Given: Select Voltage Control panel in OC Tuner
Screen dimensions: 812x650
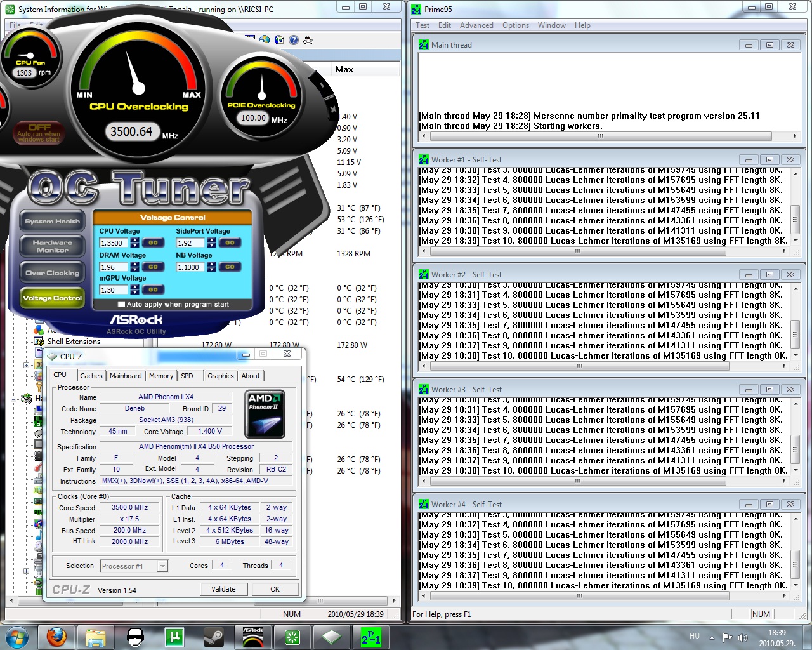Looking at the screenshot, I should tap(52, 298).
